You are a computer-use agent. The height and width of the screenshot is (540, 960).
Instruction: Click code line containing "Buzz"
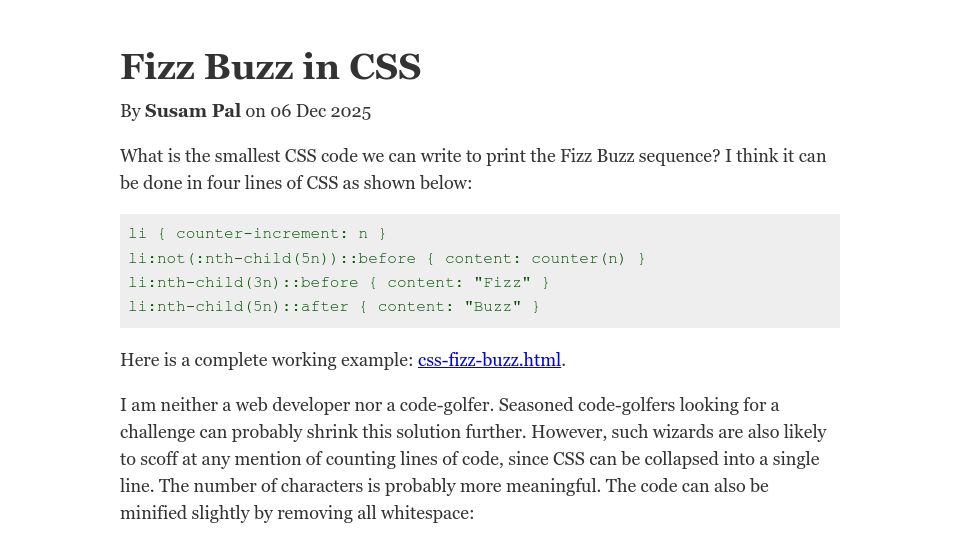pyautogui.click(x=334, y=306)
